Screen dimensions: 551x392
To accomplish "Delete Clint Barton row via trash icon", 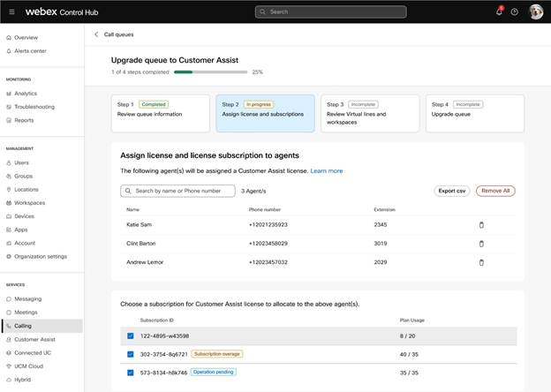I will 481,244.
